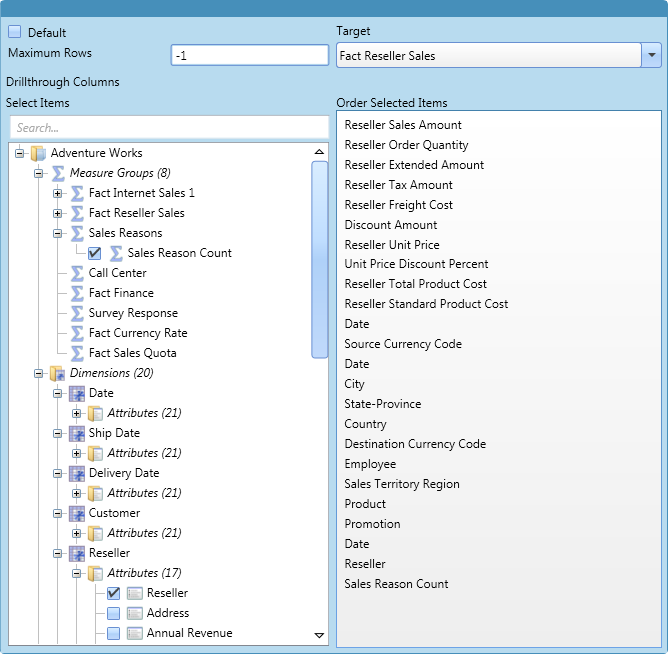Click the Annual Revenue attribute icon

coord(135,634)
